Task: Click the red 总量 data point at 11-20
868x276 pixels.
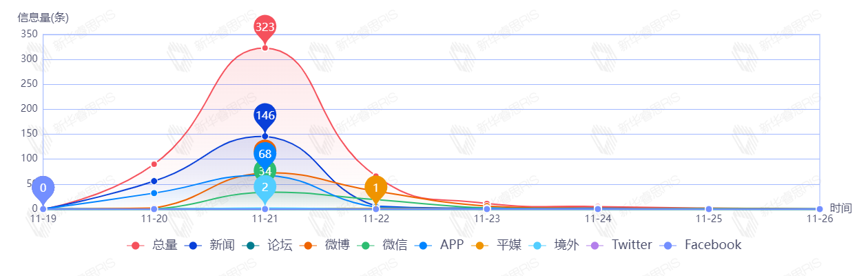Action: pyautogui.click(x=154, y=164)
